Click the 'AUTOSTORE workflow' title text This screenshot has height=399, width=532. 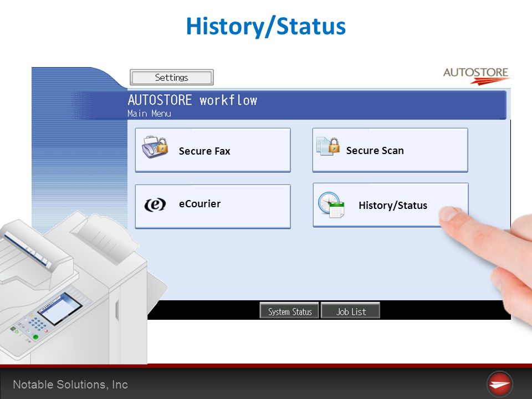(192, 100)
